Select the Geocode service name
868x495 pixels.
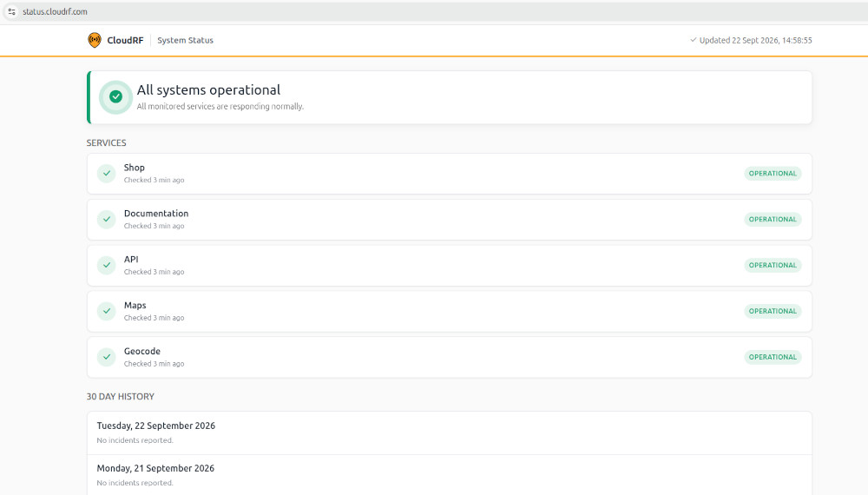coord(142,352)
